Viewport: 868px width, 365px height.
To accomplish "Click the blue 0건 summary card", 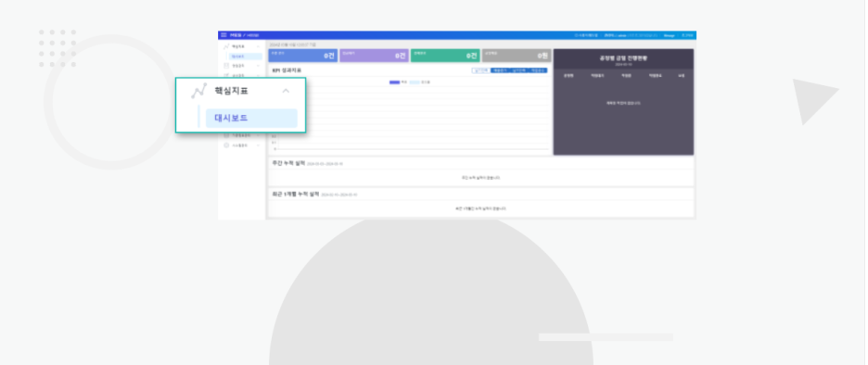I will pos(303,56).
